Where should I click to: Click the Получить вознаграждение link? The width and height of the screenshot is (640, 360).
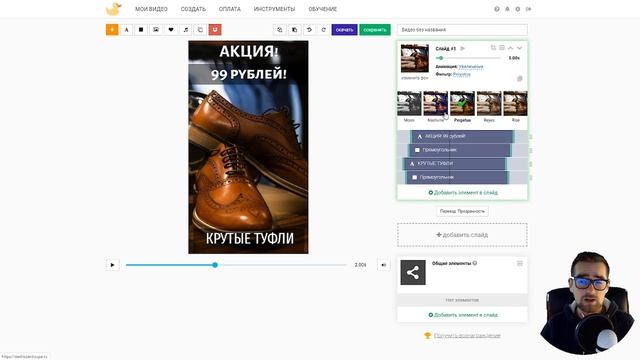tap(467, 336)
